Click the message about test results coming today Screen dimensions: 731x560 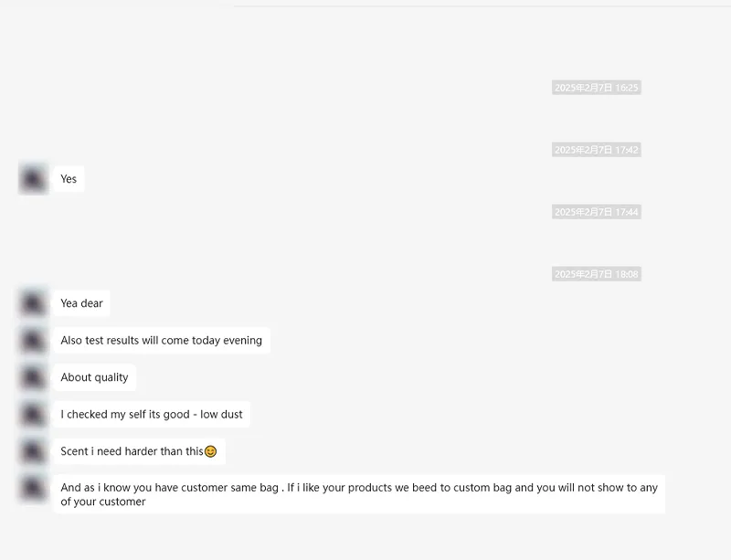[x=161, y=340]
